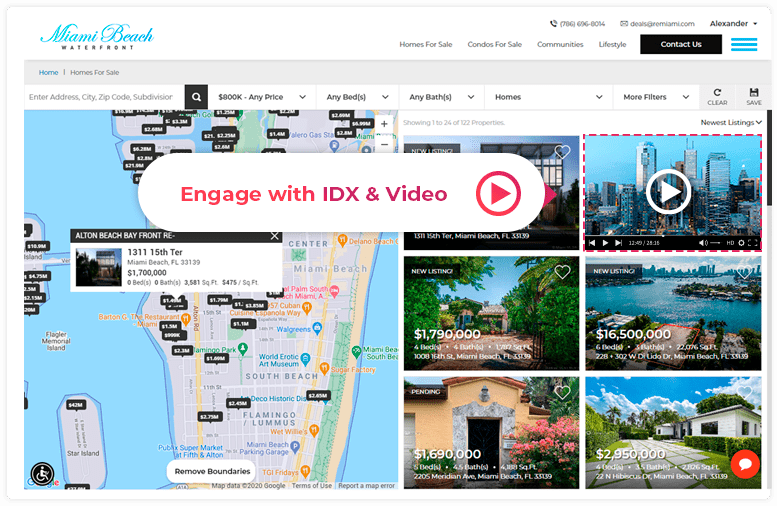Viewport: 777px width, 506px height.
Task: Click the $2.45M map price marker
Action: point(237,403)
